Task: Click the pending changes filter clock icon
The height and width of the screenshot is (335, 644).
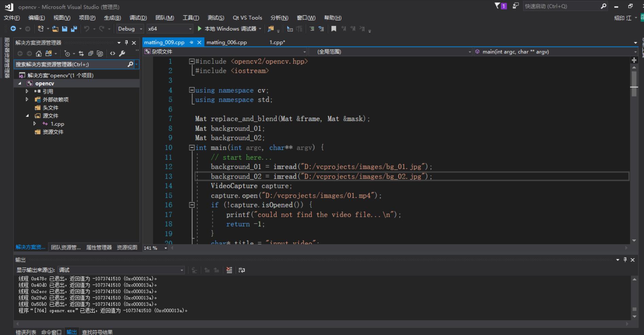Action: [67, 53]
